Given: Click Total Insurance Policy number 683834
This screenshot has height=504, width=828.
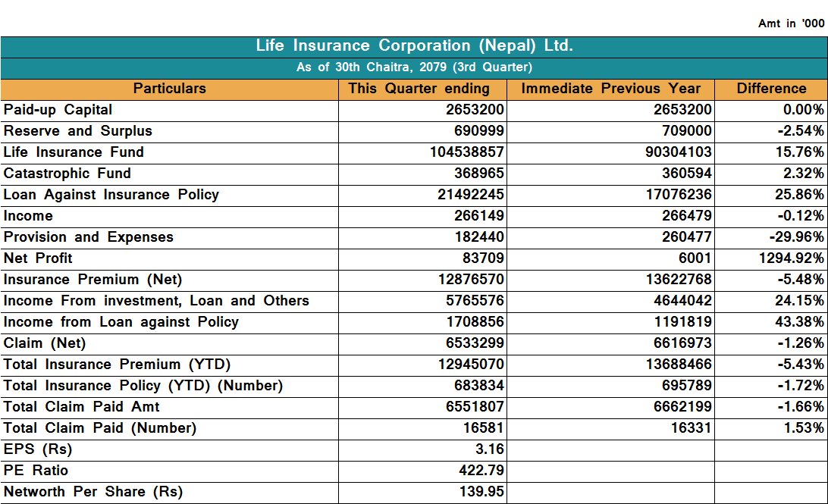Looking at the screenshot, I should click(479, 386).
